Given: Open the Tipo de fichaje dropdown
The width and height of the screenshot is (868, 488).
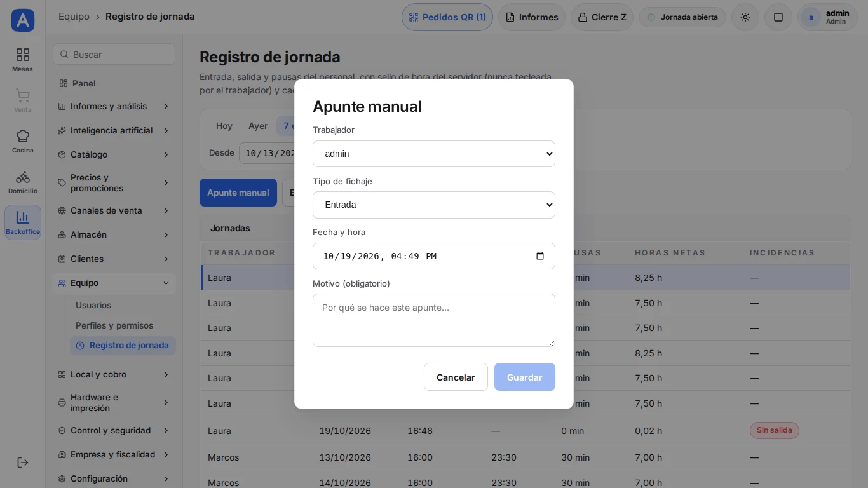Looking at the screenshot, I should tap(434, 205).
